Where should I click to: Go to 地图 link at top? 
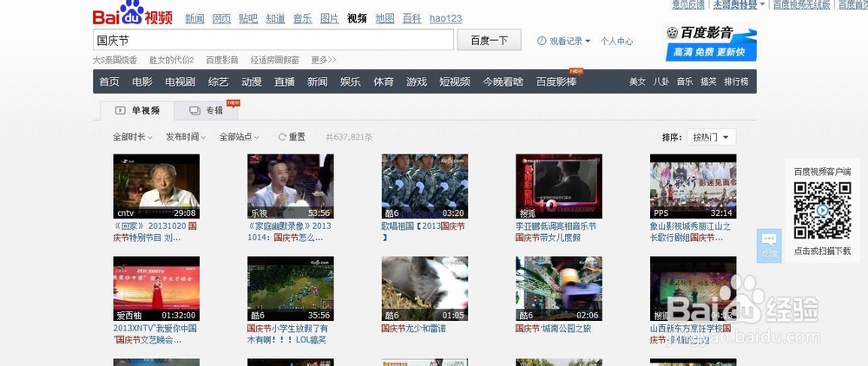(385, 18)
